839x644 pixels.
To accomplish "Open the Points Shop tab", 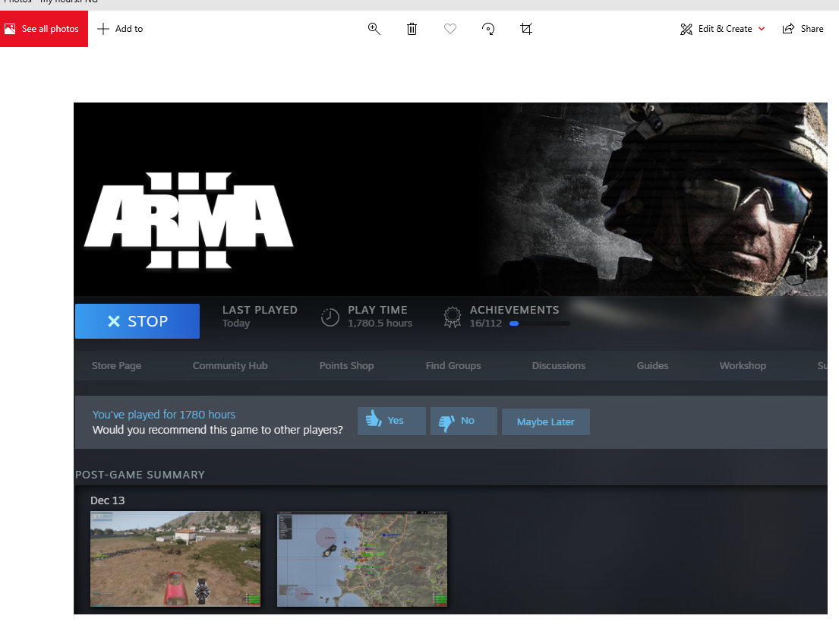I will click(x=346, y=365).
